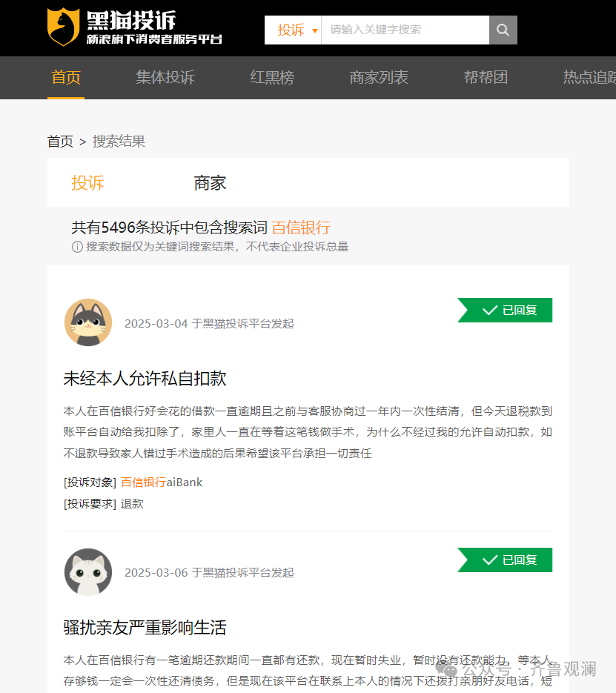Click the 黑猫投诉 shield logo
This screenshot has width=616, height=693.
pos(64,27)
